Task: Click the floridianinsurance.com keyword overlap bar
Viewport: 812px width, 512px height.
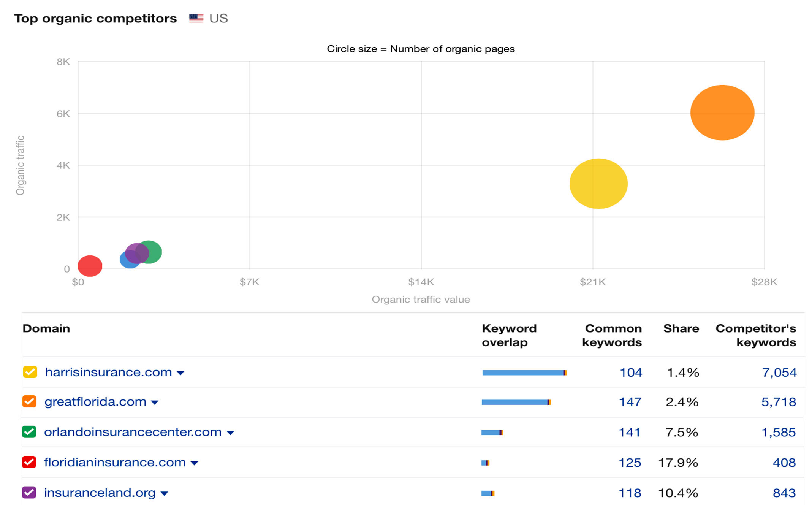Action: pos(485,463)
